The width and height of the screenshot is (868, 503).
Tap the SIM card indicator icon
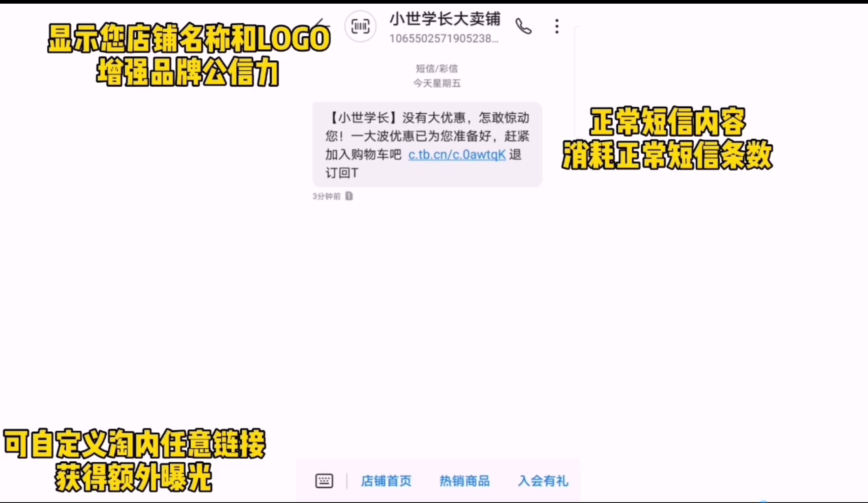349,196
